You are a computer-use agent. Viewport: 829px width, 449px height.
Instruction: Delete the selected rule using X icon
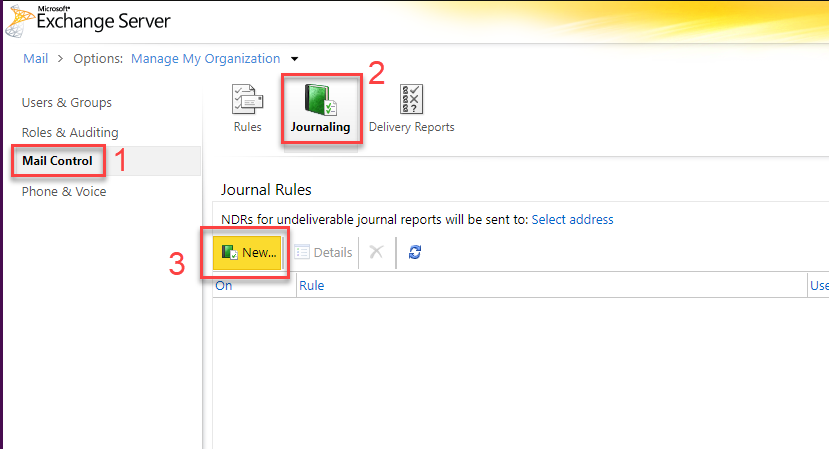point(376,252)
